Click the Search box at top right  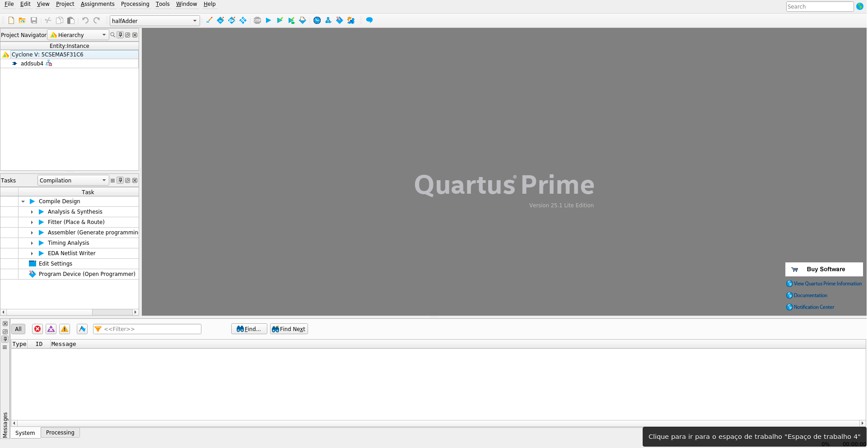coord(820,6)
